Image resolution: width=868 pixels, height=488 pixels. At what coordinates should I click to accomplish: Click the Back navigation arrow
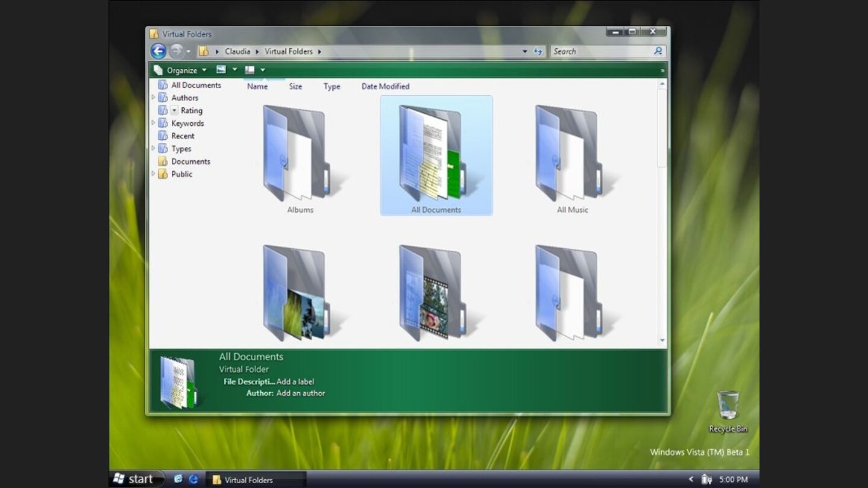[x=158, y=51]
